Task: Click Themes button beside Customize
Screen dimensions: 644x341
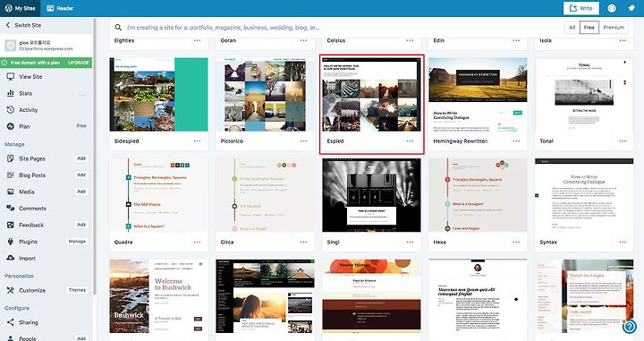Action: pyautogui.click(x=77, y=290)
